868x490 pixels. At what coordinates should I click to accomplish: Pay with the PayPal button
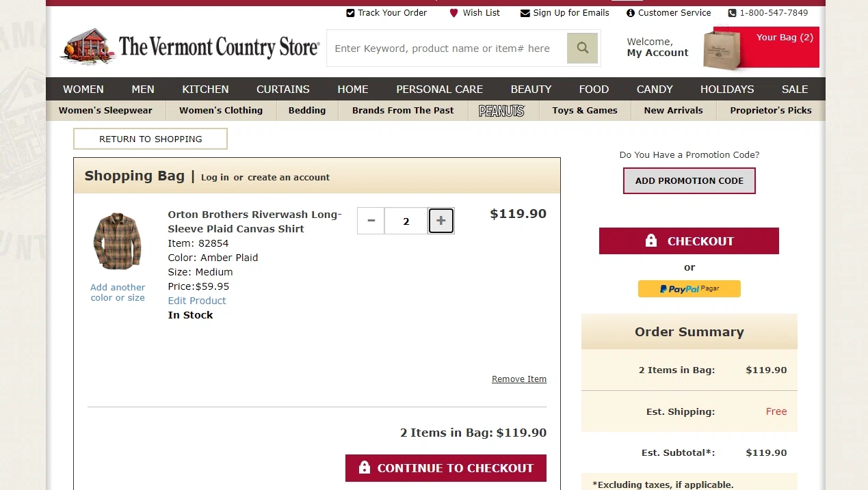click(689, 289)
